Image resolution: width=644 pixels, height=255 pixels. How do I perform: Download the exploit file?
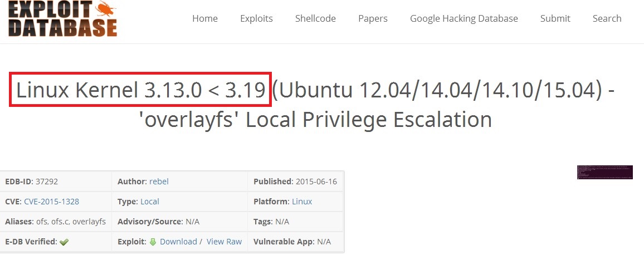(178, 242)
